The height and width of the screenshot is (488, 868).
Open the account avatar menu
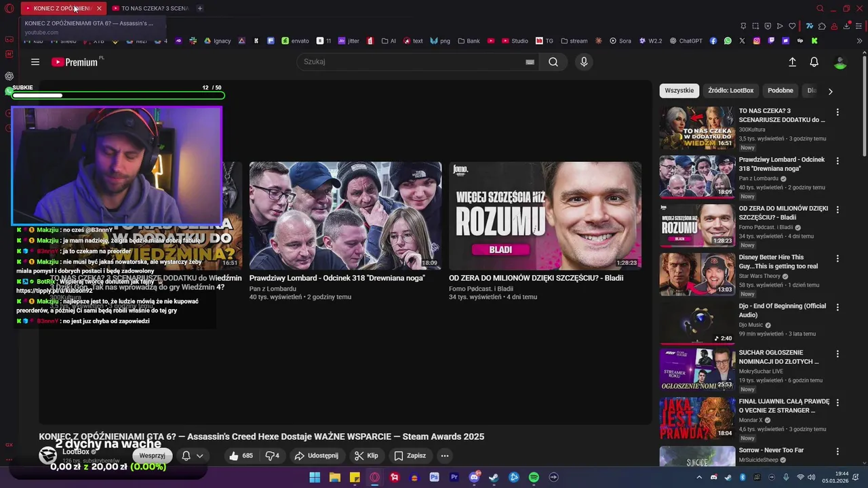coord(840,62)
